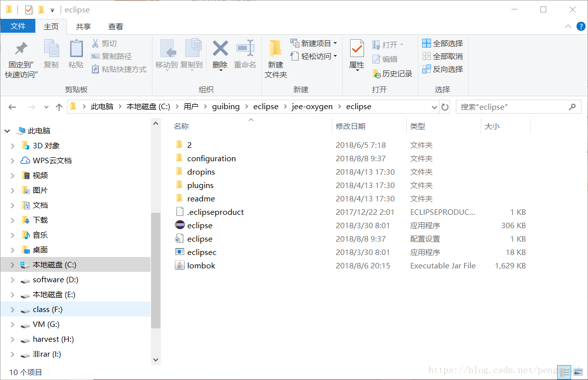Collapse the ribbon chevron
Image resolution: width=588 pixels, height=380 pixels.
[x=568, y=26]
